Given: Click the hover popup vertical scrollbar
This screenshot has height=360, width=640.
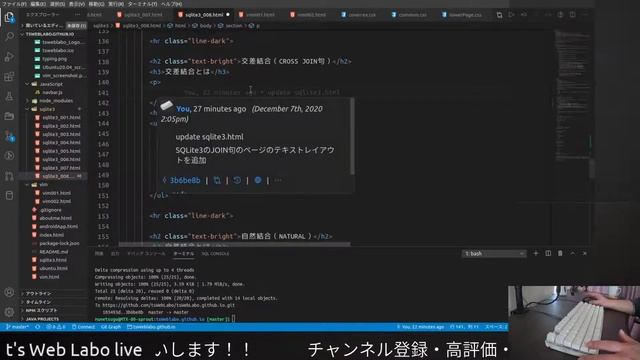Looking at the screenshot, I should (352, 137).
